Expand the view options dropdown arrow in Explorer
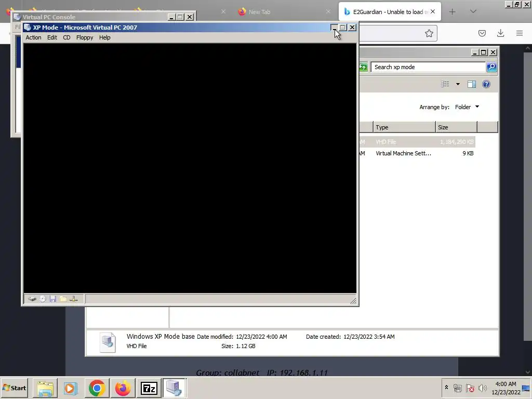Viewport: 532px width, 399px height. 458,84
